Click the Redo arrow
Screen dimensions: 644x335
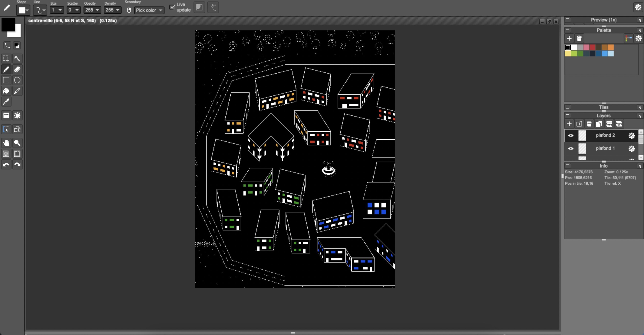(17, 164)
